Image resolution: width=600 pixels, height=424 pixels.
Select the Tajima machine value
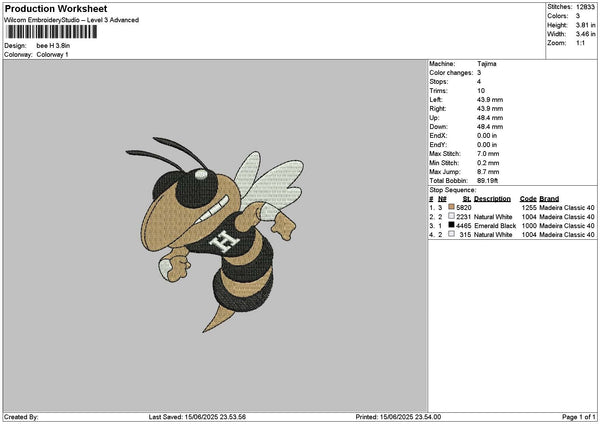coord(487,64)
